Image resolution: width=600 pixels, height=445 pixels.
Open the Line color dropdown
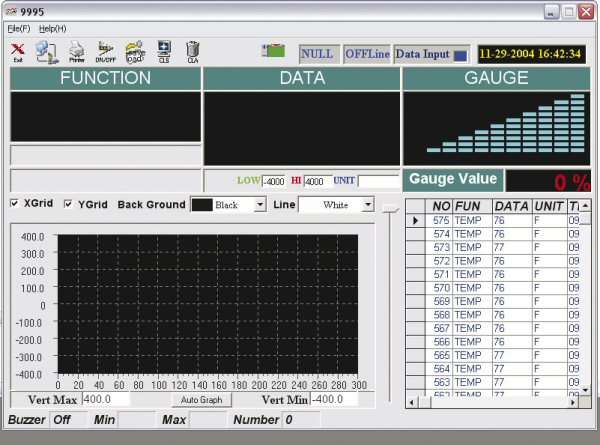(x=367, y=204)
